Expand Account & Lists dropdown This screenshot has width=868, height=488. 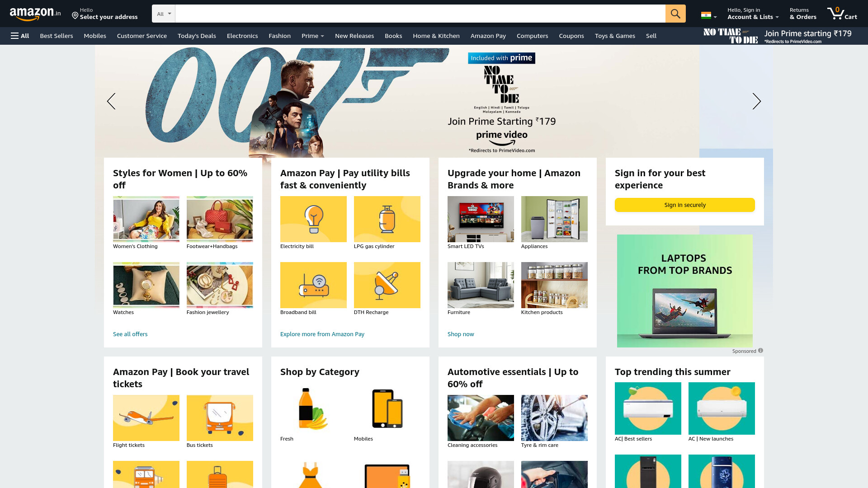[753, 14]
